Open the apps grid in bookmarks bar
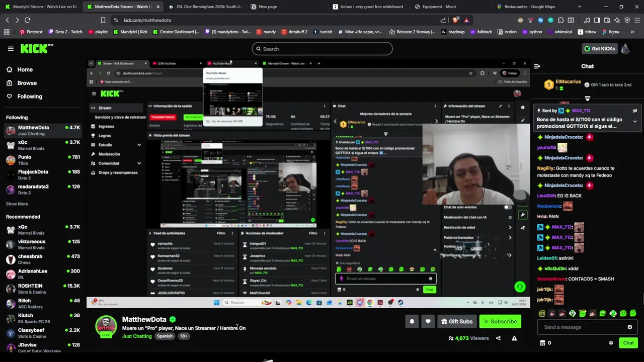The height and width of the screenshot is (362, 644). [x=7, y=32]
